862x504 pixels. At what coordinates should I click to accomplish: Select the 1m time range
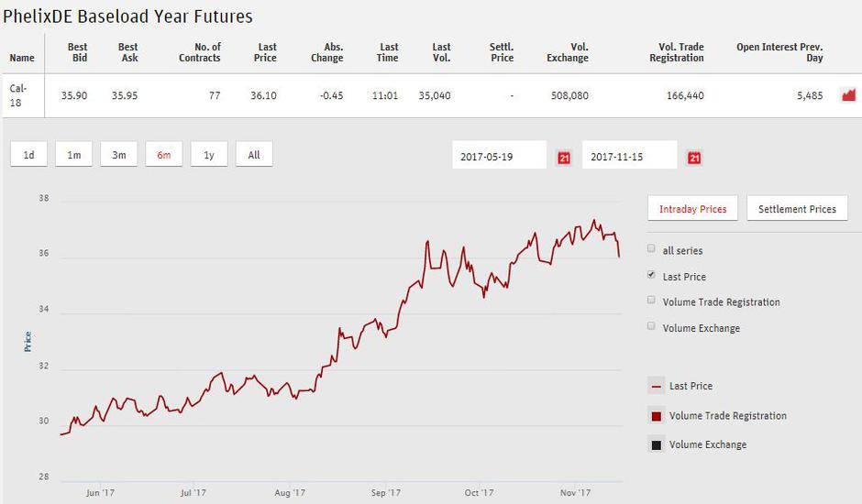pos(74,155)
